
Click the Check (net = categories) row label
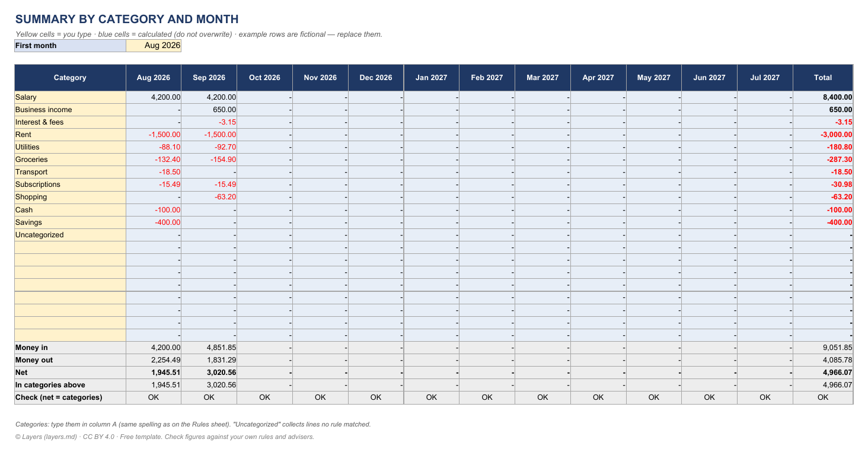coord(71,397)
